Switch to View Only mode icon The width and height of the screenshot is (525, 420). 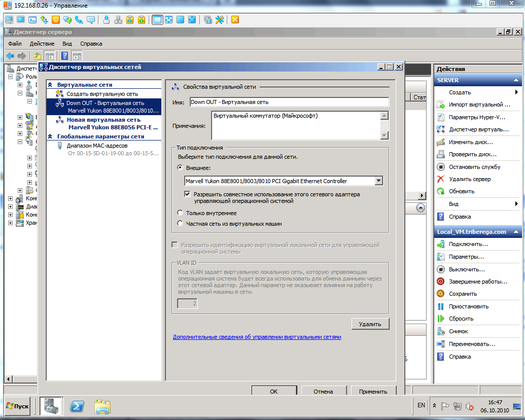tap(21, 20)
